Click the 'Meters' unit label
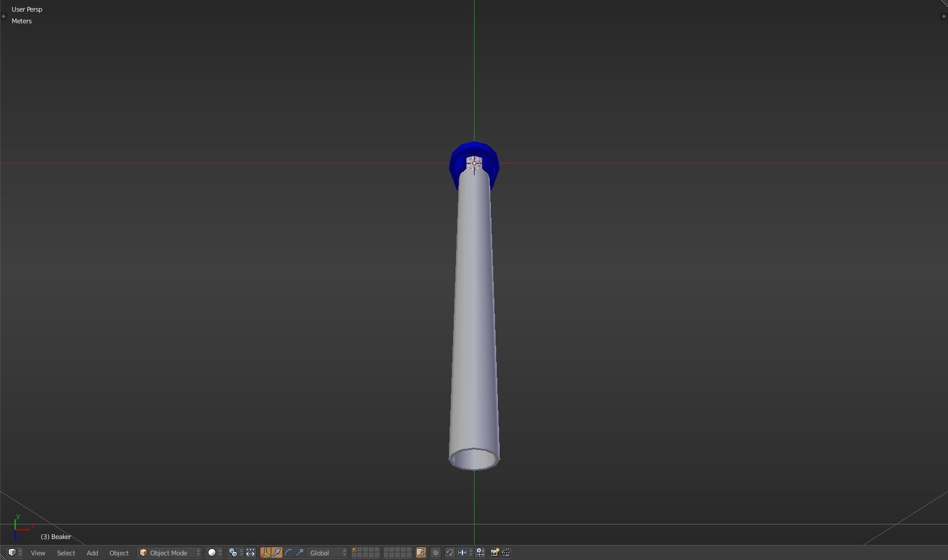The image size is (948, 560). tap(22, 21)
